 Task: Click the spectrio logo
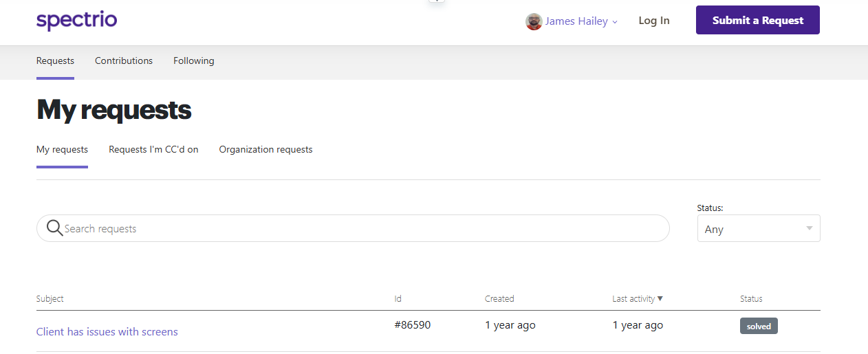pyautogui.click(x=76, y=20)
